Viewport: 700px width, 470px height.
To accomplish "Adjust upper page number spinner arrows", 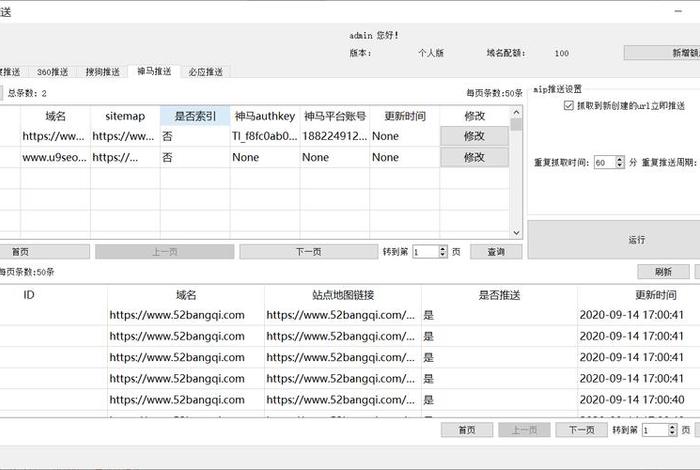I will pos(443,252).
